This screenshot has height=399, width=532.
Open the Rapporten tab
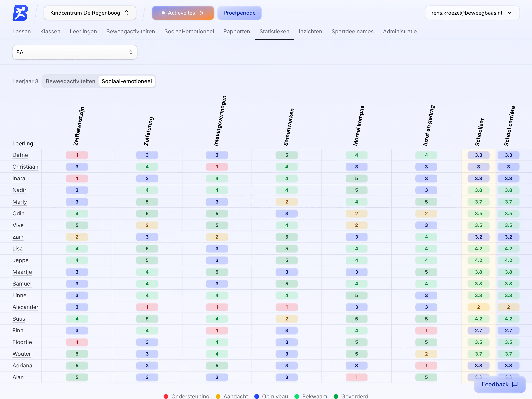(x=237, y=32)
